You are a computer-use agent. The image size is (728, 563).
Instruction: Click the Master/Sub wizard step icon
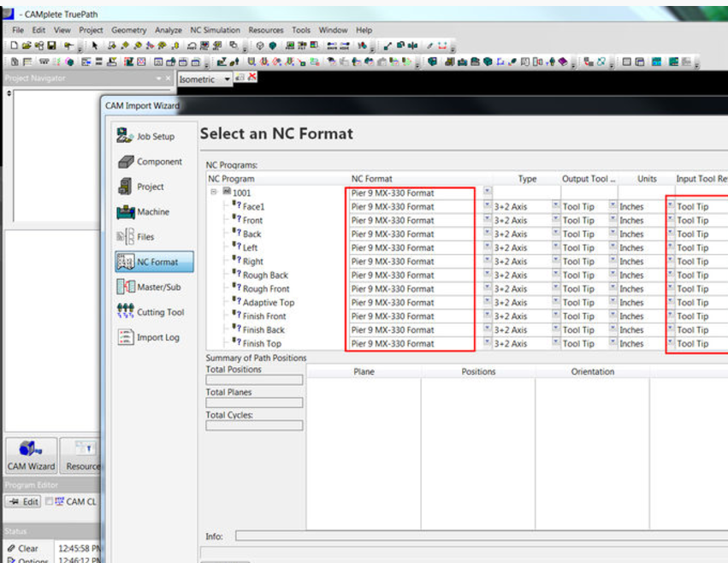126,287
